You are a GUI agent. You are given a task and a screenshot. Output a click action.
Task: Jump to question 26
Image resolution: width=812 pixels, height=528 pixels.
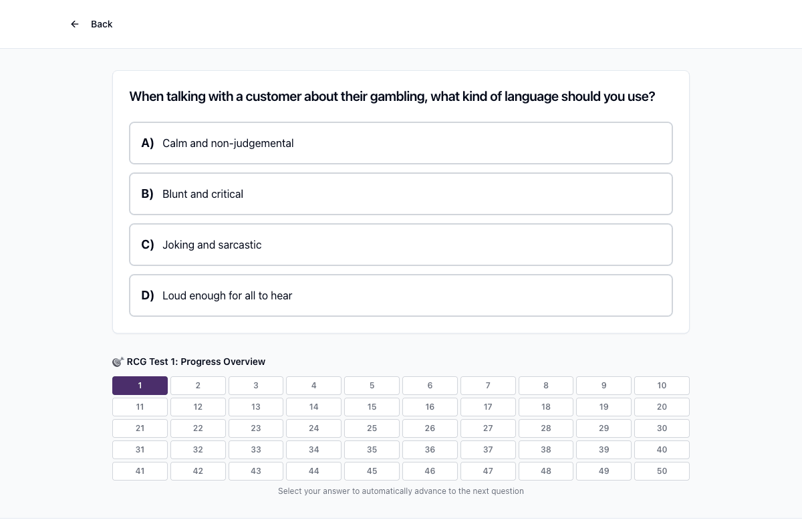click(430, 428)
